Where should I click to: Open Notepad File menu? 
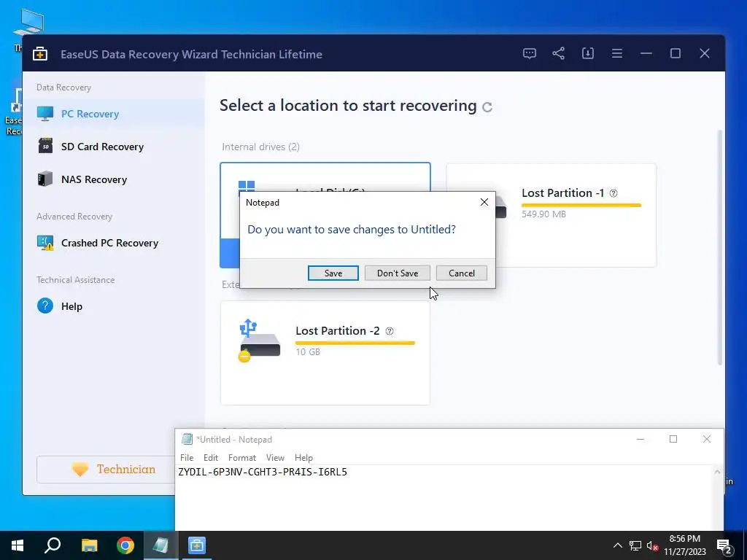pyautogui.click(x=187, y=458)
